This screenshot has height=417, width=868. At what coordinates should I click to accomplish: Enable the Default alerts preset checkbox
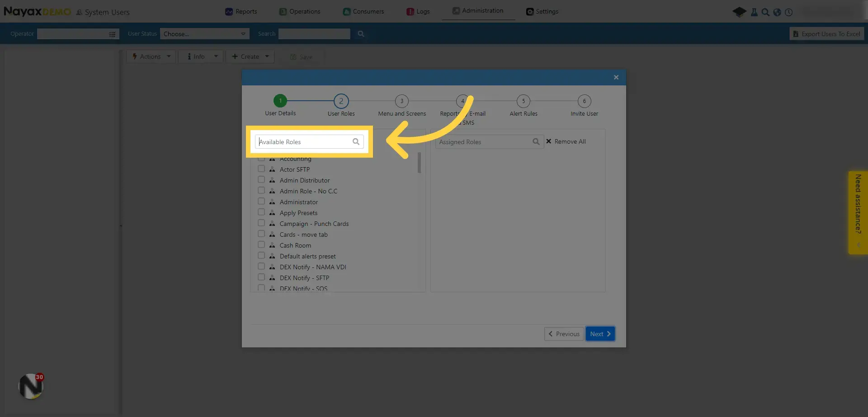(x=261, y=256)
